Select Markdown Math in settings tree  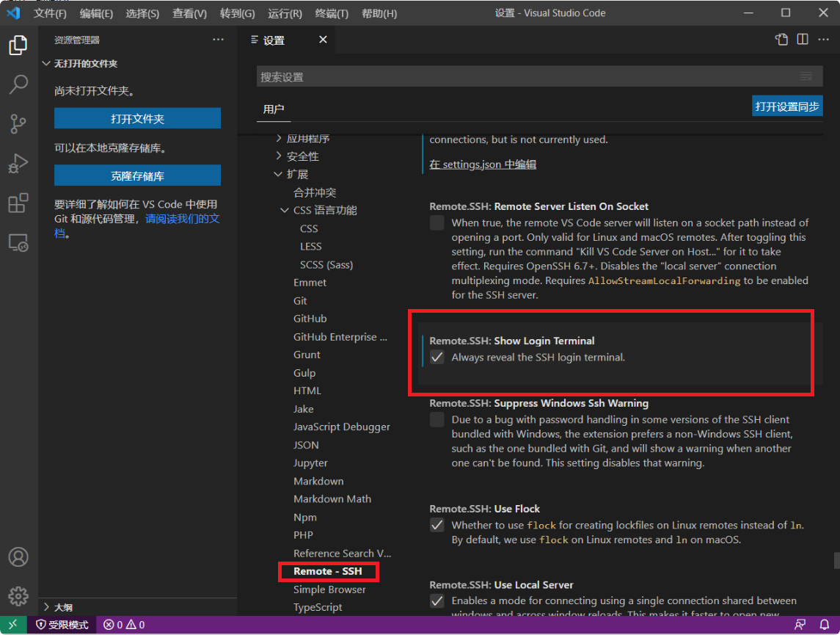click(332, 499)
